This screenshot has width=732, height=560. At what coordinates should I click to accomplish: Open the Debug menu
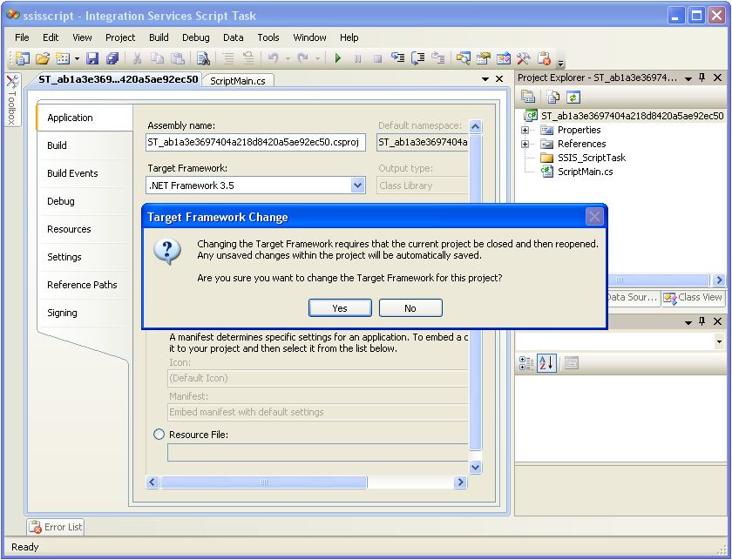[195, 37]
